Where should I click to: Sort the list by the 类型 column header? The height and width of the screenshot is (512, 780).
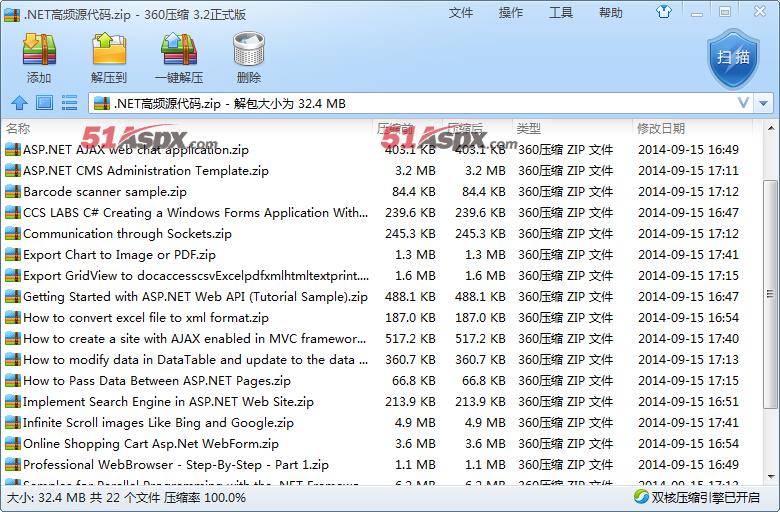point(529,128)
